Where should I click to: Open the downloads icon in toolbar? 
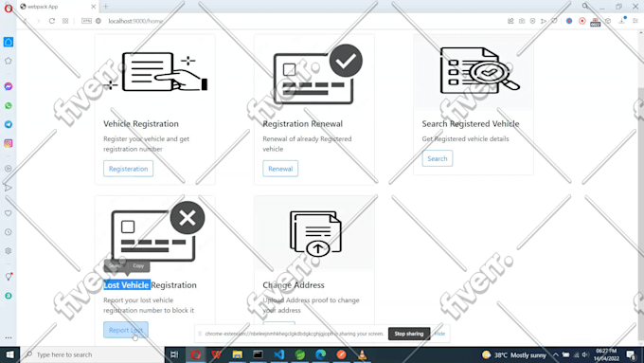click(622, 21)
